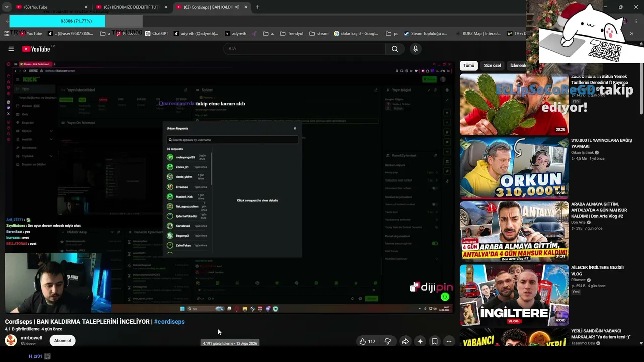Click the dante_yldrm unban request row
The height and width of the screenshot is (362, 644).
coord(188,177)
